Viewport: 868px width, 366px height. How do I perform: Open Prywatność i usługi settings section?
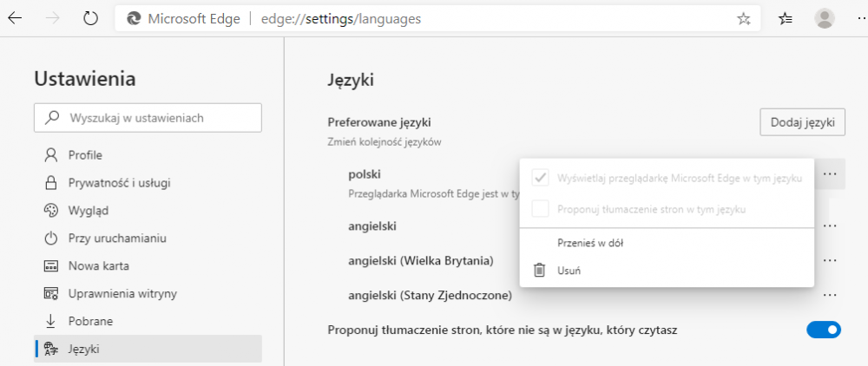click(x=119, y=182)
